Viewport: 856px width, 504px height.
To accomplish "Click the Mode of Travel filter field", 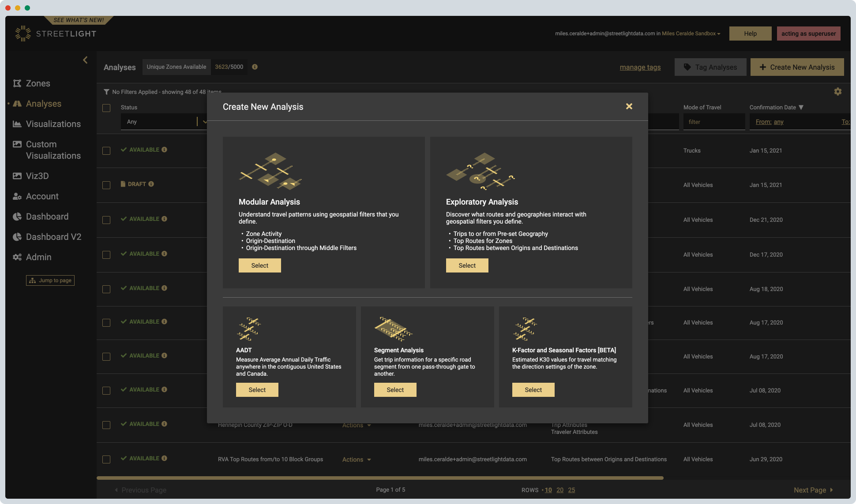I will (x=714, y=122).
